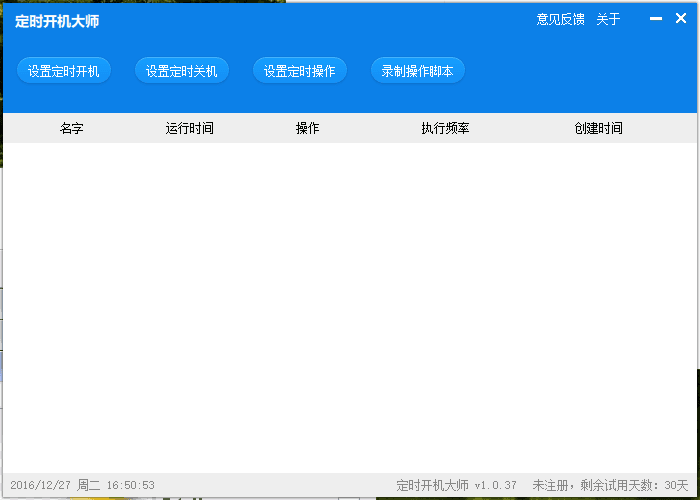Screen dimensions: 700x500
Task: Sort tasks by 执行频率 column
Action: point(445,128)
